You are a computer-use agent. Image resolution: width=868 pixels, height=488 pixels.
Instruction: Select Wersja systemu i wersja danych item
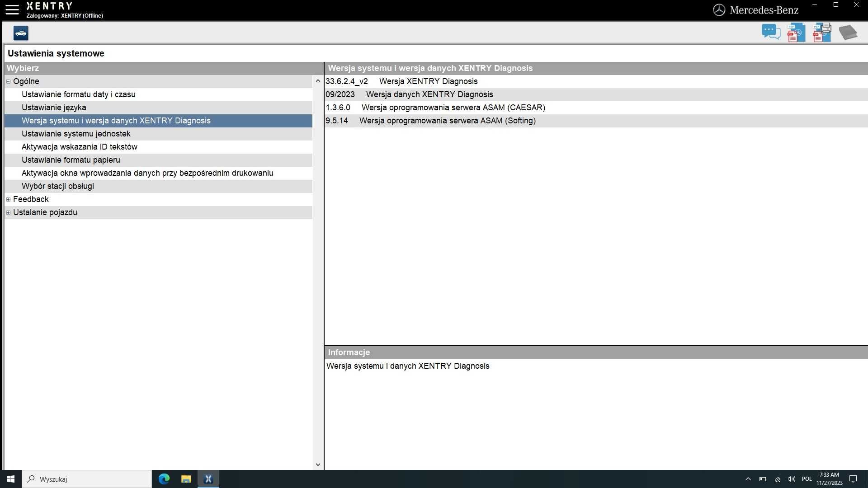(158, 121)
